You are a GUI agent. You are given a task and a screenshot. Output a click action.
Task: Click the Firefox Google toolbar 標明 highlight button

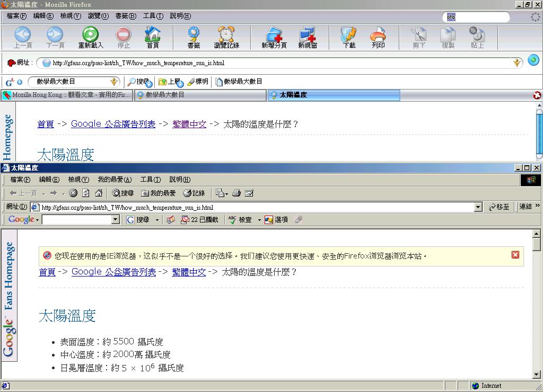[198, 82]
